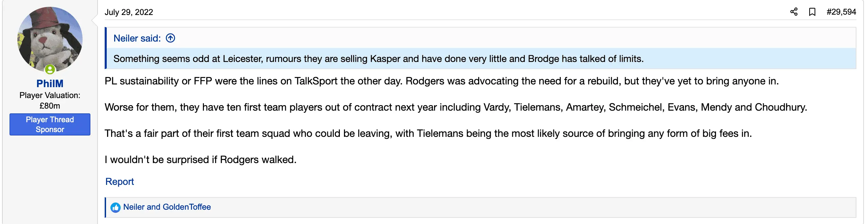Click the empty area of the likes bar
The image size is (868, 224).
point(510,207)
